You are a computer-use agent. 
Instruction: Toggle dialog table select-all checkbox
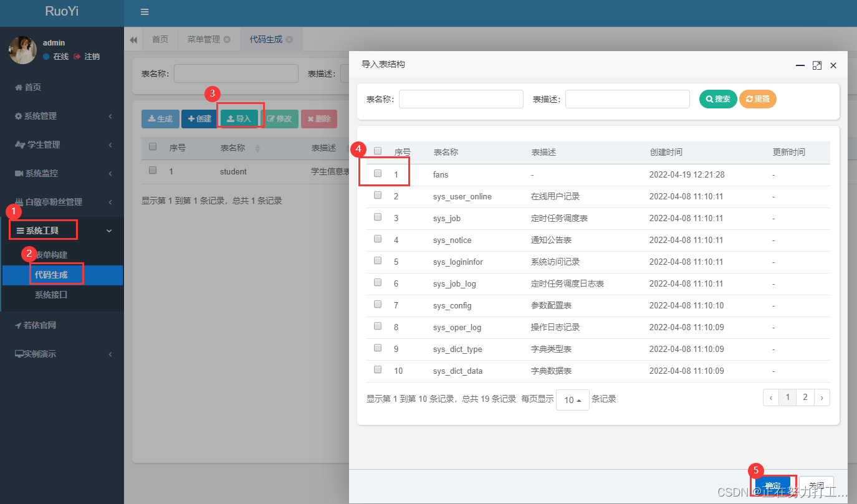click(x=378, y=151)
